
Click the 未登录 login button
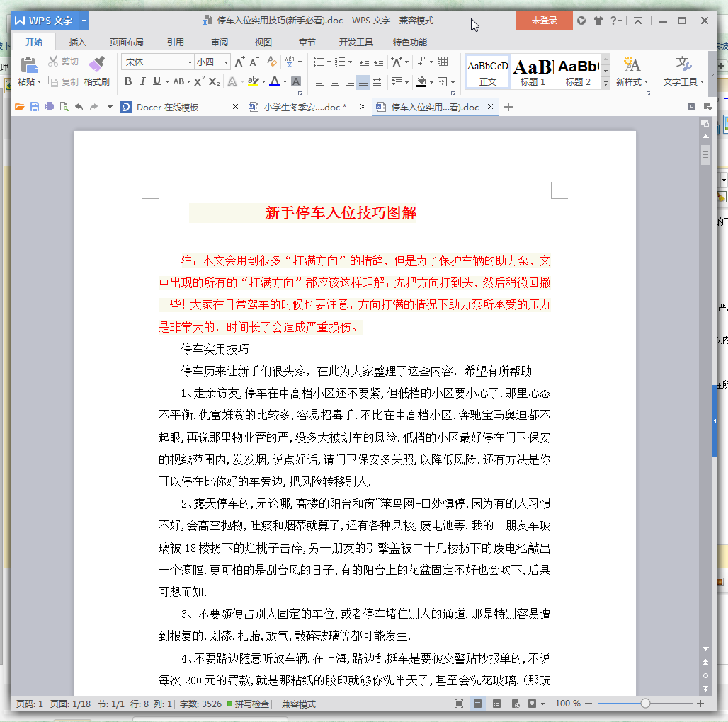[544, 21]
